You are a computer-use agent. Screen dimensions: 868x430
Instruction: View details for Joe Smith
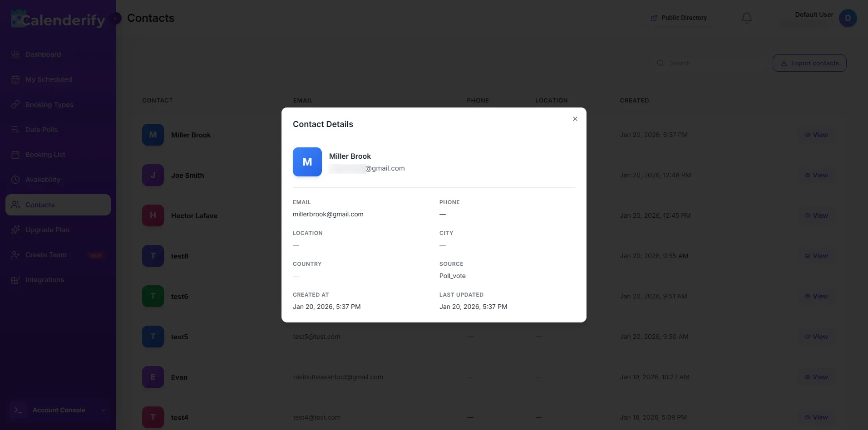[x=816, y=175]
